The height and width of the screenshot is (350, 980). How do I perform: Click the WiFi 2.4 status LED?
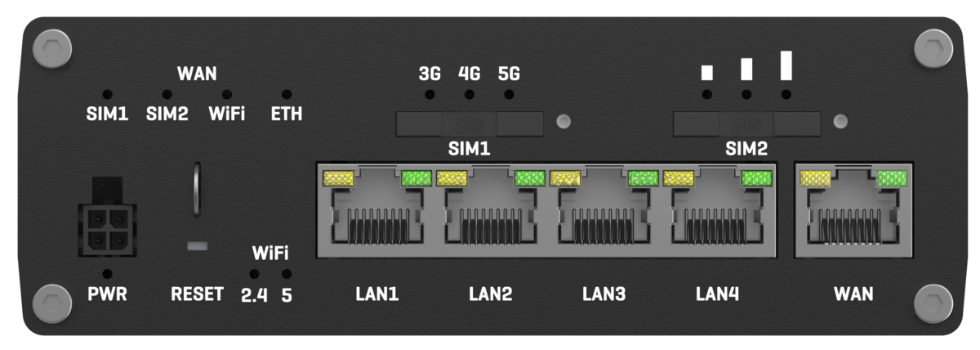(x=255, y=274)
